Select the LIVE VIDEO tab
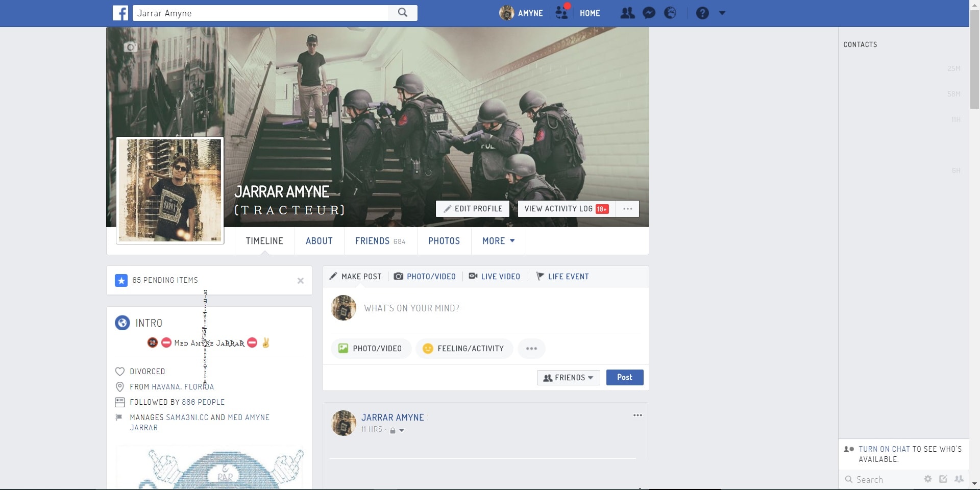Image resolution: width=980 pixels, height=490 pixels. (494, 277)
